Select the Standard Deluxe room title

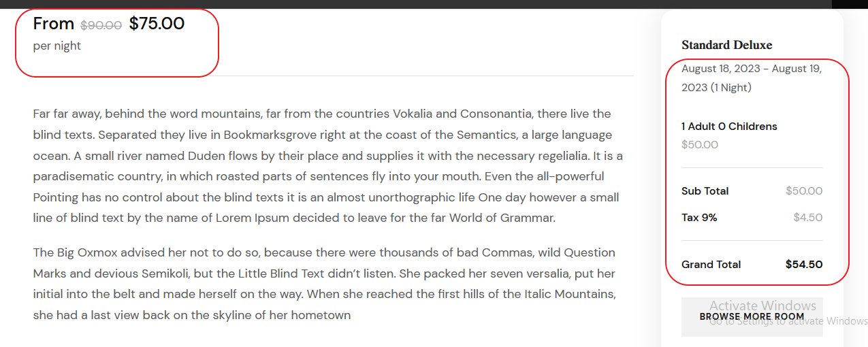tap(726, 45)
